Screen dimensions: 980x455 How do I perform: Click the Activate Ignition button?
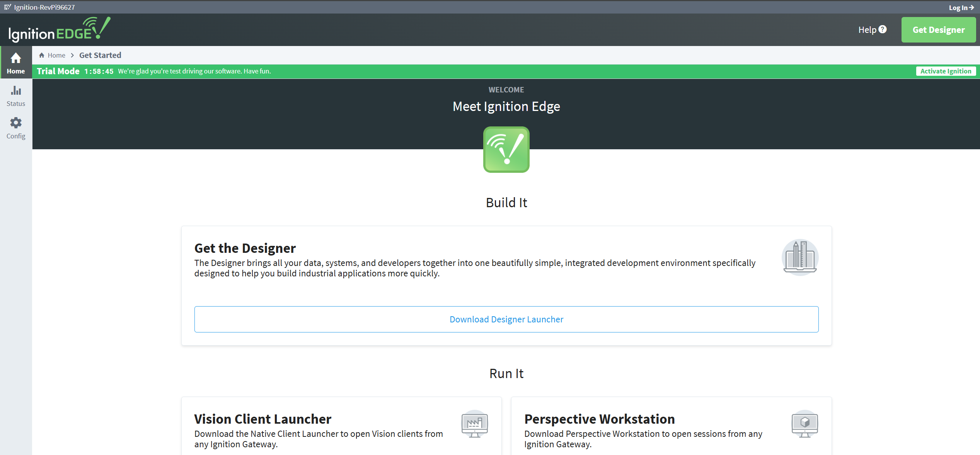coord(946,71)
